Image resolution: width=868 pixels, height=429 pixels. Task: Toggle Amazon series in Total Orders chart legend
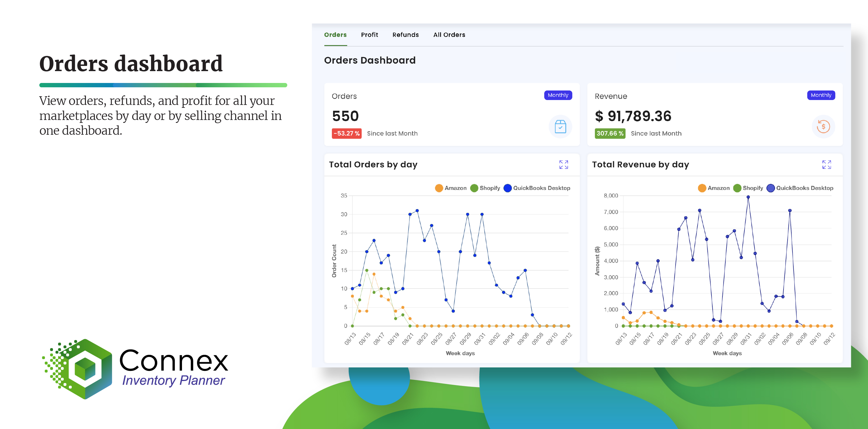[x=450, y=188]
